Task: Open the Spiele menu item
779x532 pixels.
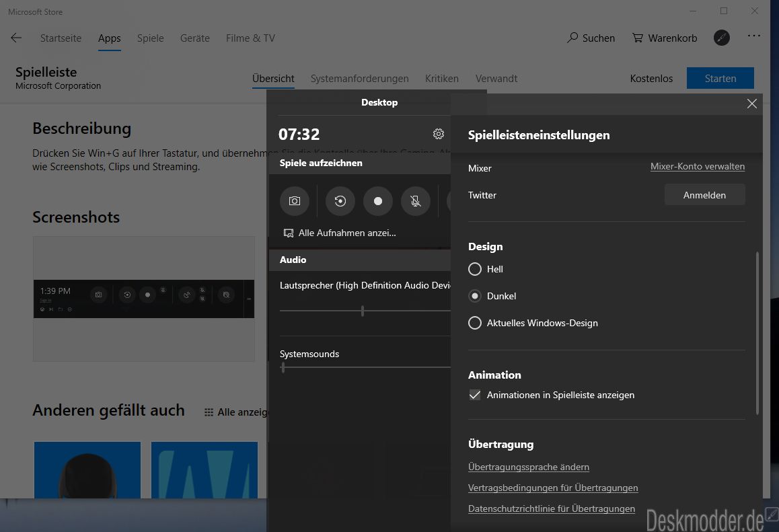Action: point(150,38)
